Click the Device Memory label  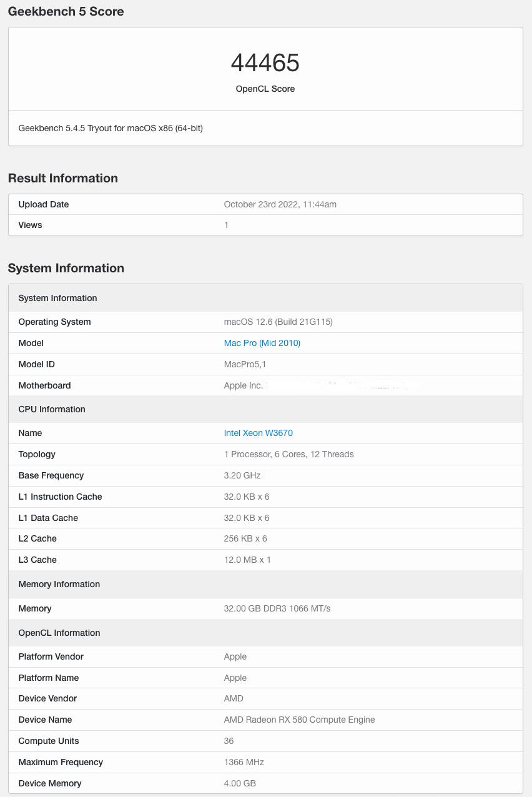pyautogui.click(x=50, y=783)
